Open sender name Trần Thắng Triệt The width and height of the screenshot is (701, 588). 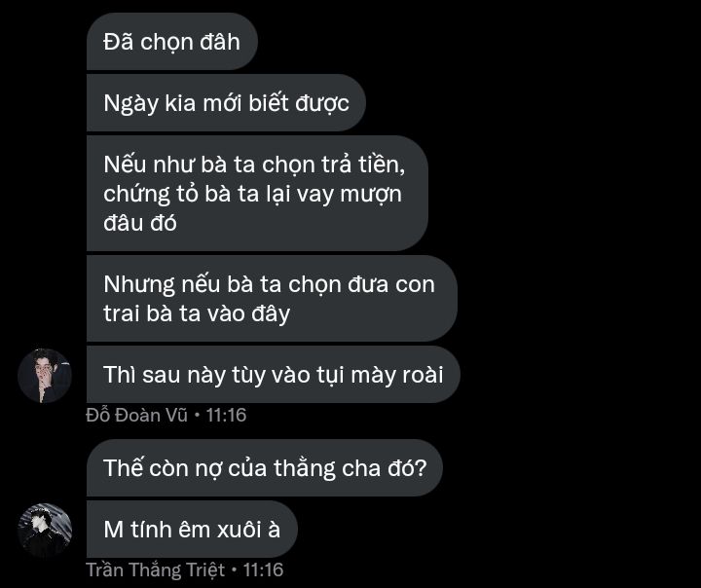pyautogui.click(x=155, y=570)
